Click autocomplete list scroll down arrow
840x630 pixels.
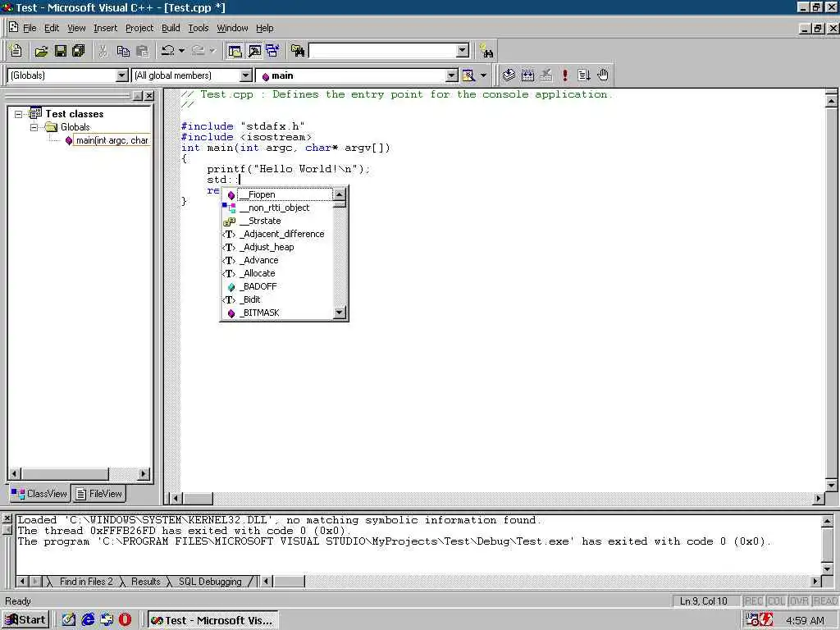tap(340, 313)
